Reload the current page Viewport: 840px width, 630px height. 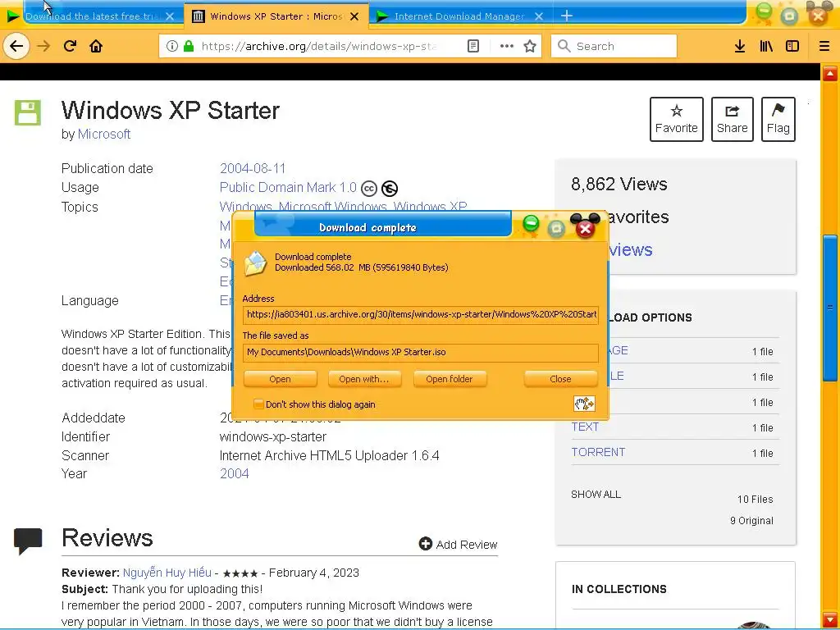70,46
